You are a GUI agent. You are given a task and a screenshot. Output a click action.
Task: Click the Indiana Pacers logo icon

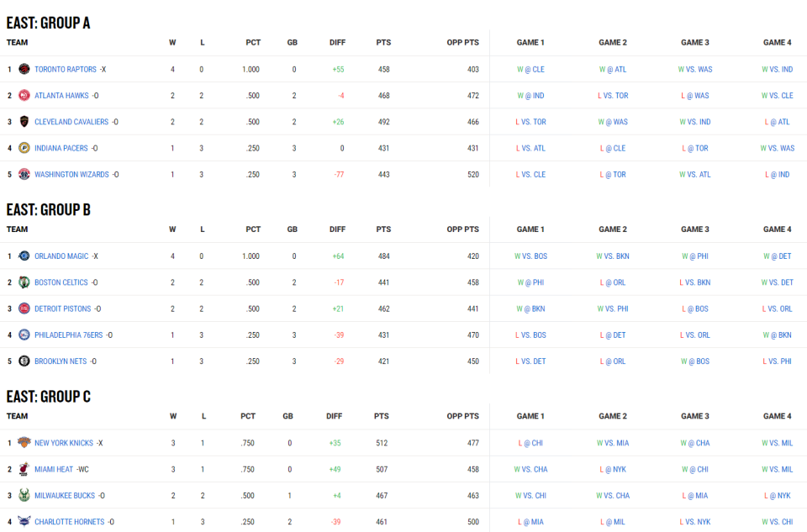[x=24, y=149]
